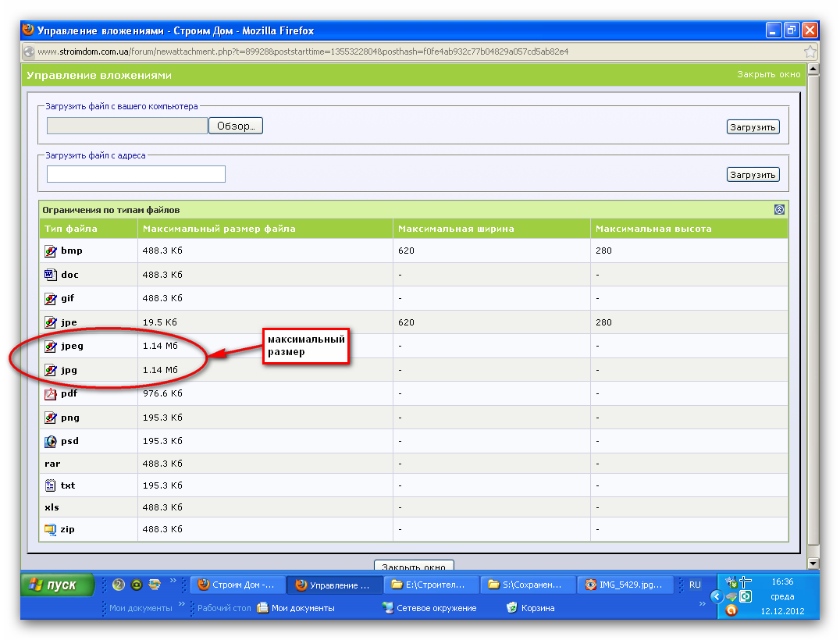Click the txt file type icon
Viewport: 840px width, 640px height.
(51, 485)
